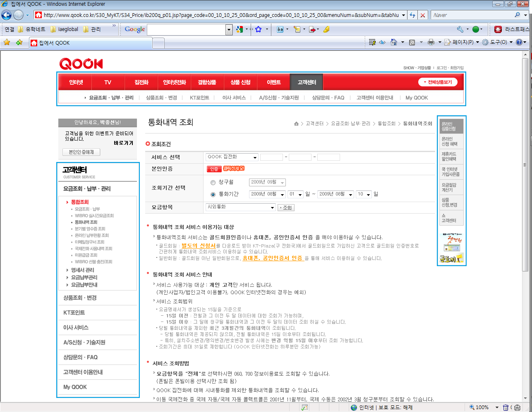
Task: Click the RSS feeds icon
Action: pos(412,42)
